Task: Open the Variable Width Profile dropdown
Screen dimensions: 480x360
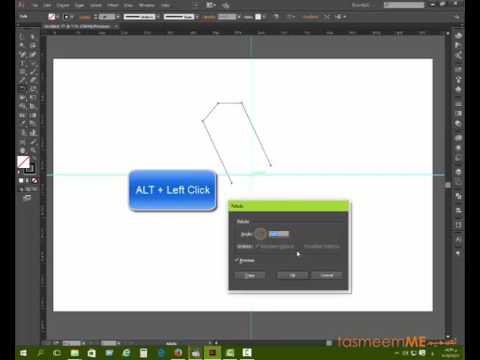Action: (x=158, y=17)
